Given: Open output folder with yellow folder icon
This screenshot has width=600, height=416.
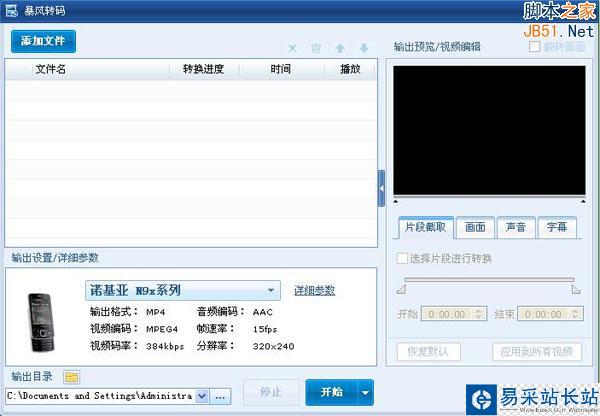Looking at the screenshot, I should point(72,377).
